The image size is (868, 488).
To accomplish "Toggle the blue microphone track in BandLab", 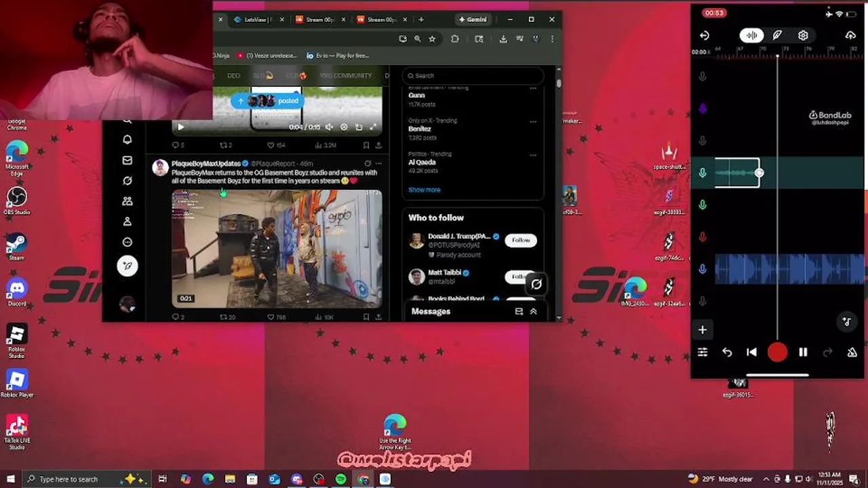I will [x=703, y=269].
